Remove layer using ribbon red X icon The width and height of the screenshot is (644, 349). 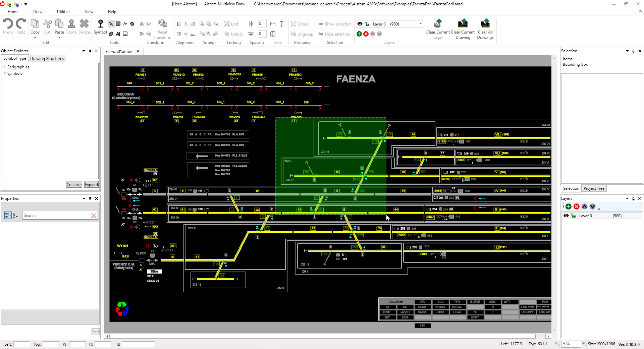click(x=366, y=34)
